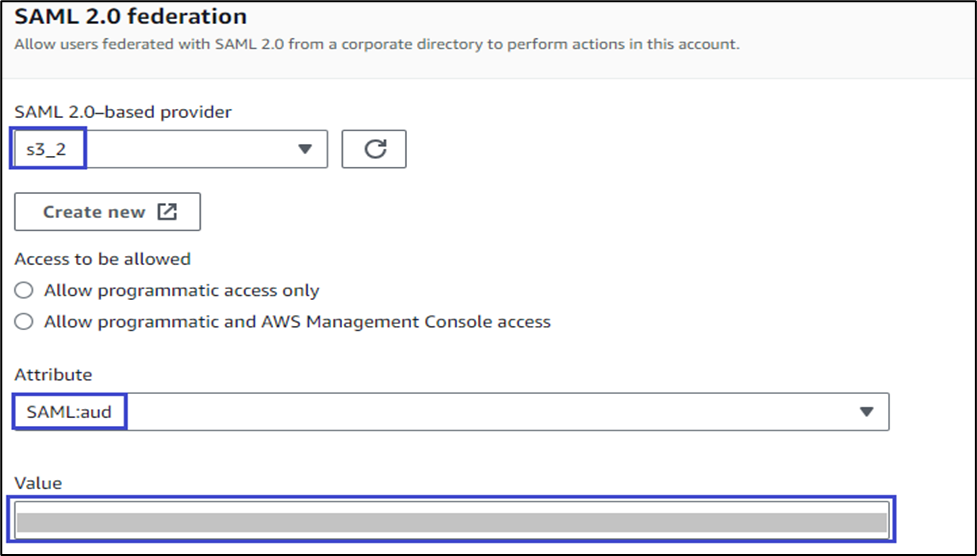The height and width of the screenshot is (556, 977).
Task: Click the SAML:aud attribute selection text
Action: click(69, 411)
